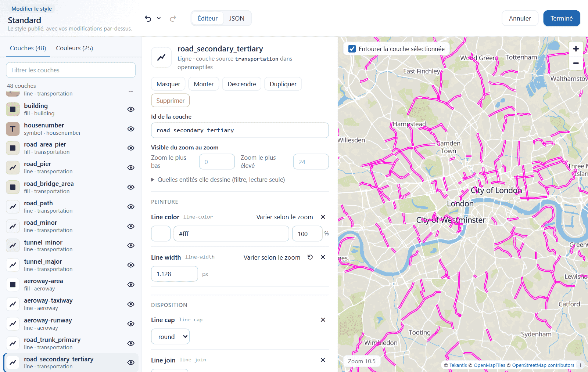Viewport: 588px width, 372px height.
Task: Click the housenumber symbol layer icon
Action: [x=13, y=129]
